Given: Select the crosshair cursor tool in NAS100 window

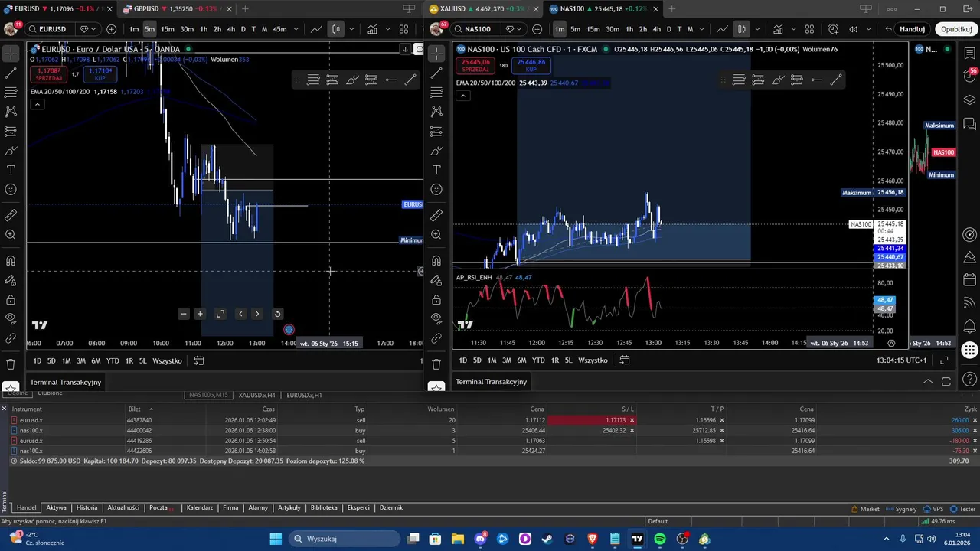Looking at the screenshot, I should [436, 54].
